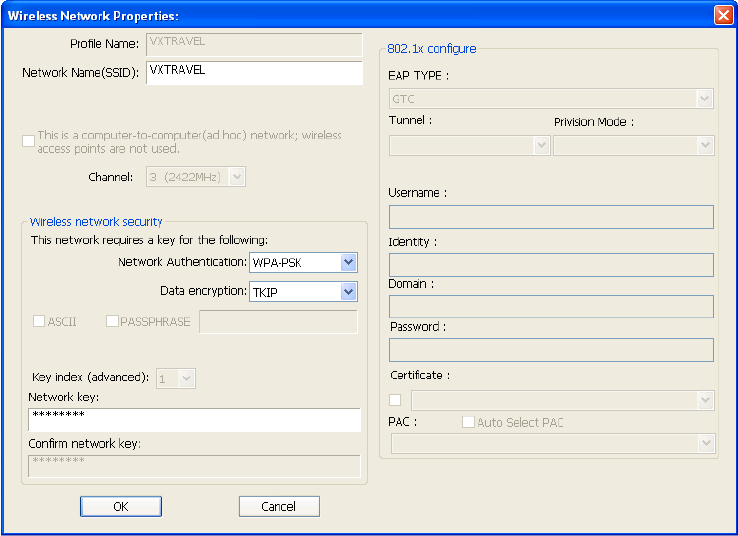
Task: Click the Network Name (SSID) text field
Action: pos(254,73)
